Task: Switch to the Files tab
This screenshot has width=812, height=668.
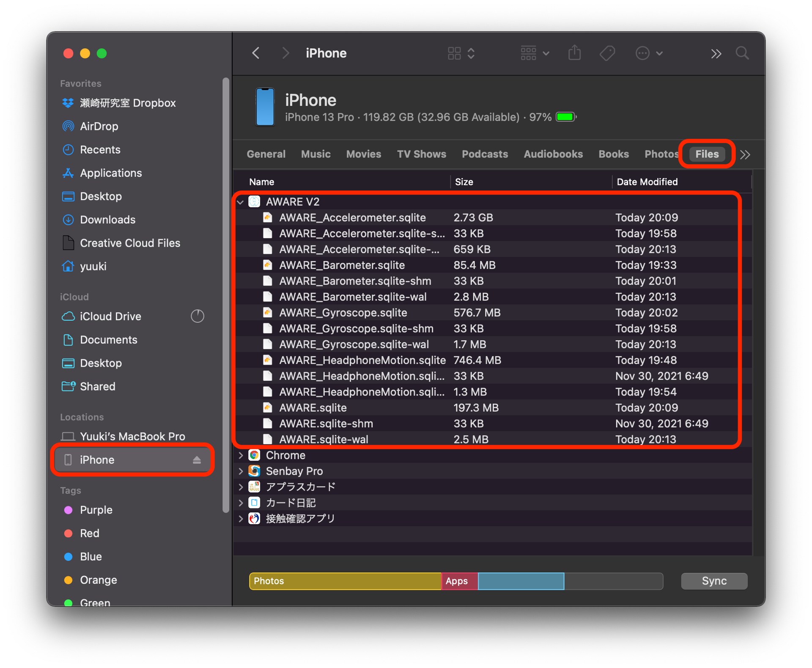Action: click(x=707, y=154)
